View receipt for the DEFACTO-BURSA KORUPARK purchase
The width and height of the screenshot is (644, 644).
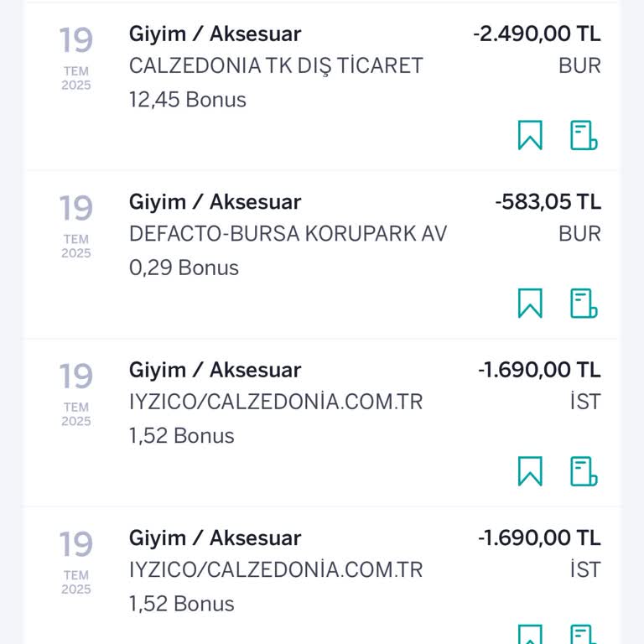(x=584, y=303)
